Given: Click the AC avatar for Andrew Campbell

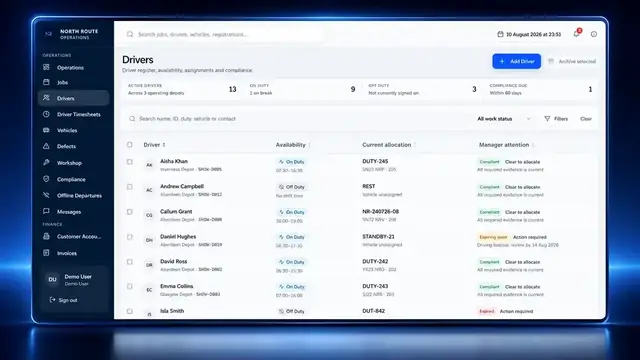Looking at the screenshot, I should 149,190.
